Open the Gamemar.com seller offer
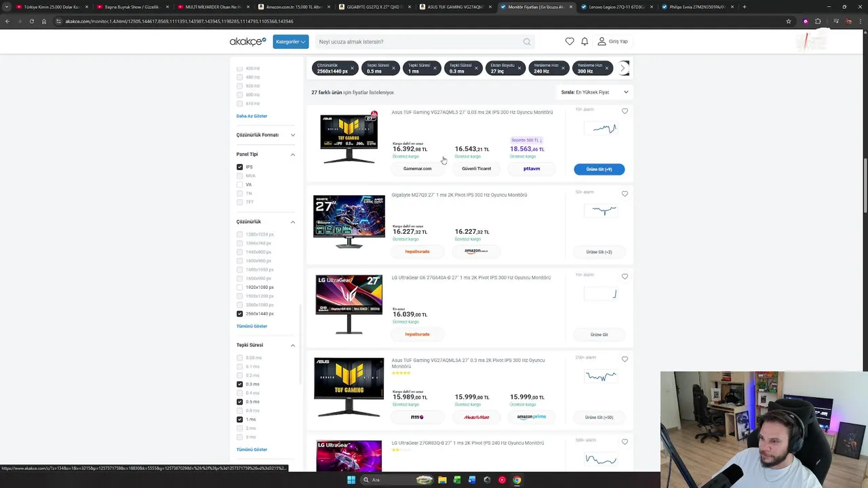868x488 pixels. pos(417,169)
